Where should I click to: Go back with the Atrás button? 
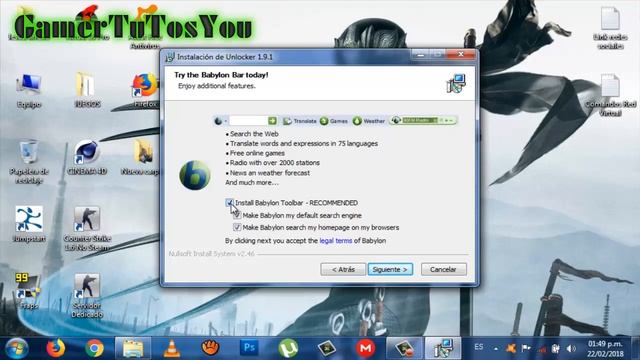click(x=343, y=269)
